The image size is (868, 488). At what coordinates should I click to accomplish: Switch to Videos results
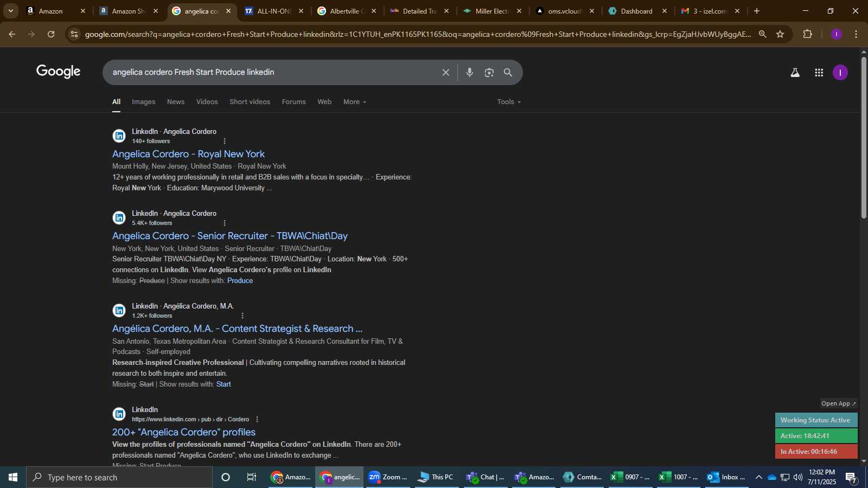click(x=207, y=102)
